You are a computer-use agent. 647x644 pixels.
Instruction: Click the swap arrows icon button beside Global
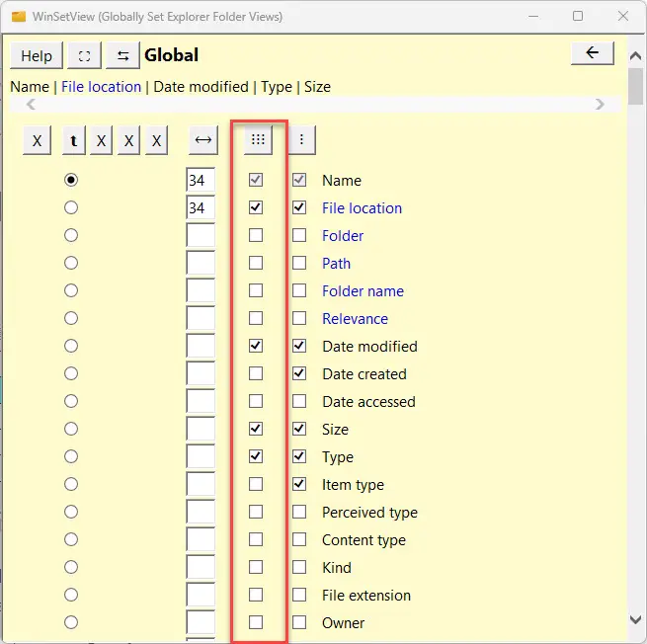coord(122,55)
